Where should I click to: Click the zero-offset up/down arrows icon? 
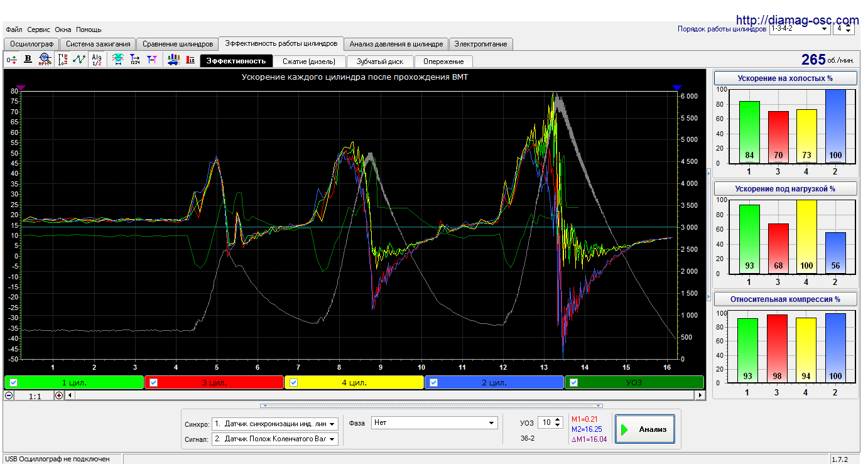(x=12, y=60)
